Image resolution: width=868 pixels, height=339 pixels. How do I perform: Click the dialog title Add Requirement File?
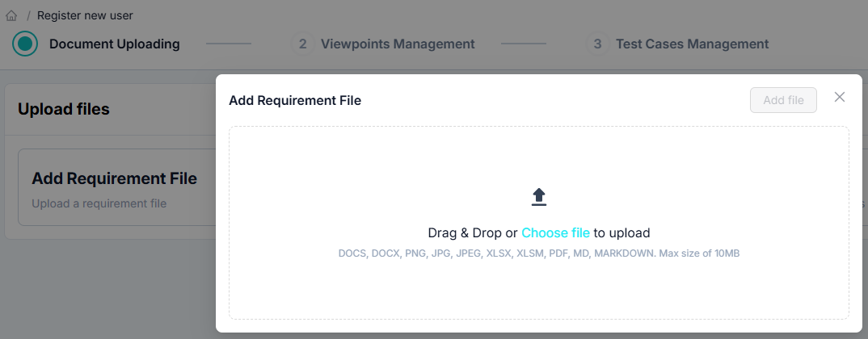pyautogui.click(x=295, y=101)
